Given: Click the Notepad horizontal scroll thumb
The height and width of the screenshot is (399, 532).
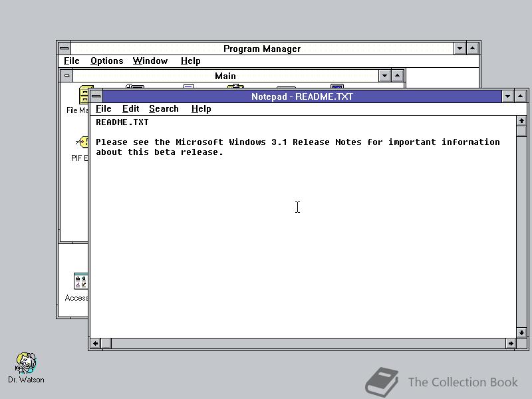Looking at the screenshot, I should coord(106,343).
